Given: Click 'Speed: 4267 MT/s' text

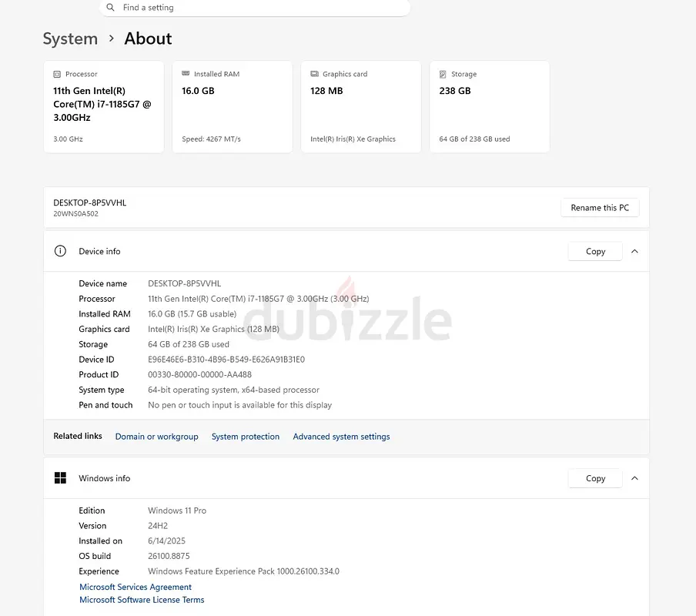Looking at the screenshot, I should pyautogui.click(x=211, y=139).
